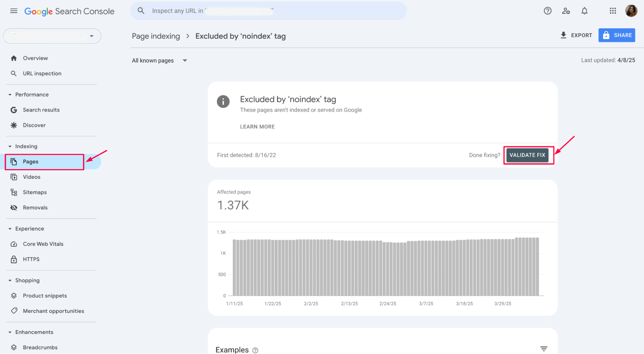The image size is (644, 354).
Task: Click the Sitemaps tree icon
Action: point(14,192)
